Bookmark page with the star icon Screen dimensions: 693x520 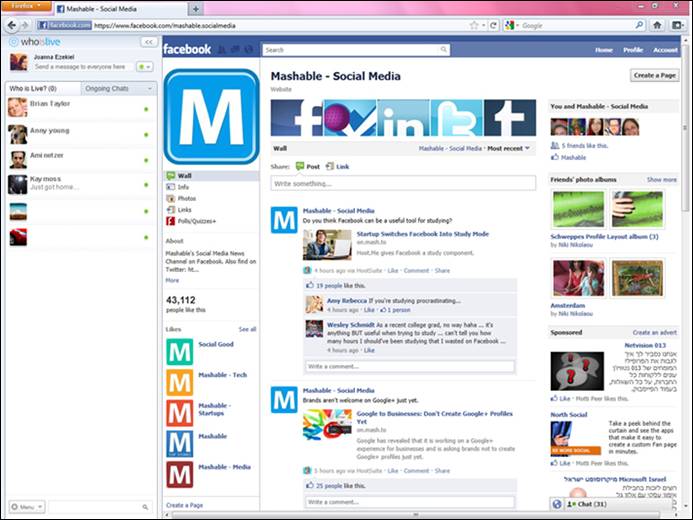(x=474, y=25)
